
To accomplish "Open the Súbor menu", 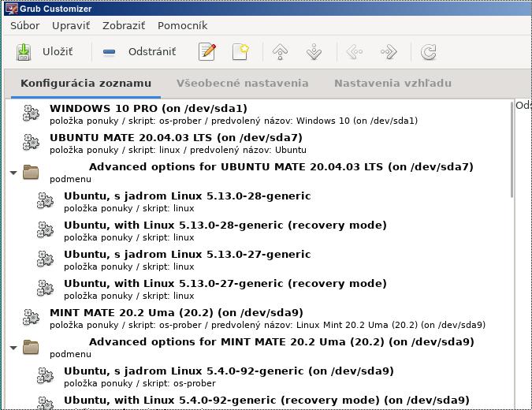I will click(25, 25).
